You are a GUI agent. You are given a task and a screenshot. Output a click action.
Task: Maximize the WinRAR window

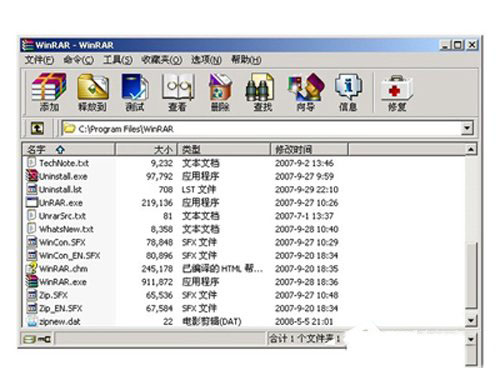(x=459, y=45)
